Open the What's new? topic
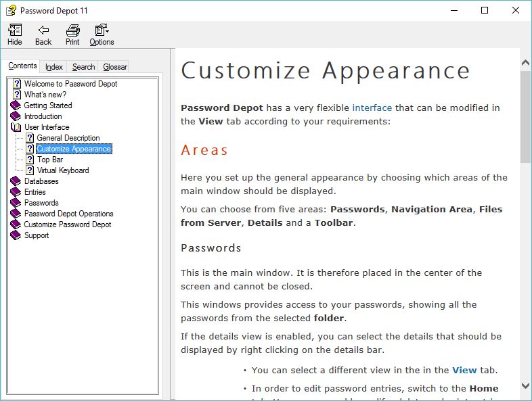 [45, 95]
